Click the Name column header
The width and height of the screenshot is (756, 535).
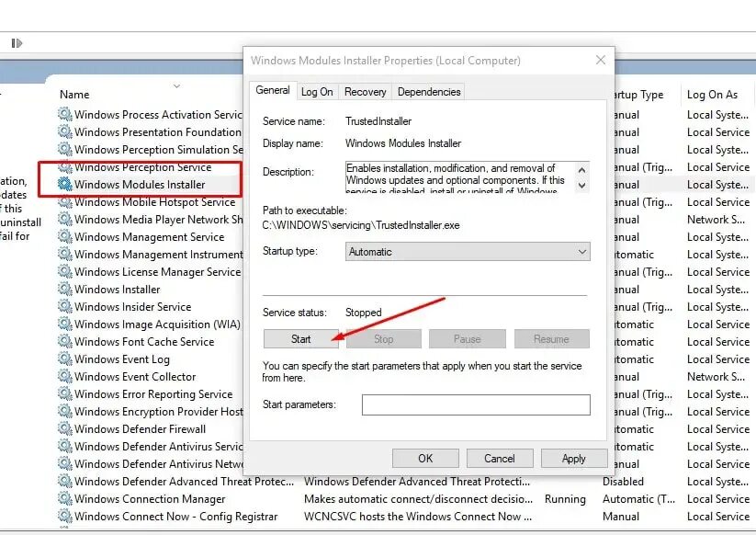coord(74,94)
